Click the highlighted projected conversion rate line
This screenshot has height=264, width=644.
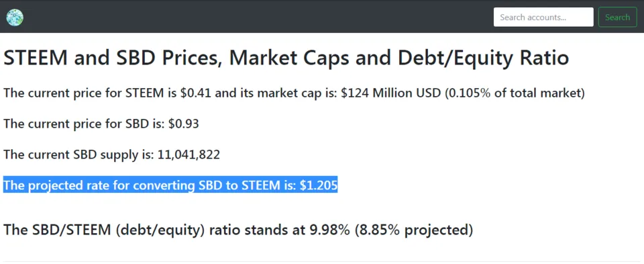pyautogui.click(x=170, y=185)
